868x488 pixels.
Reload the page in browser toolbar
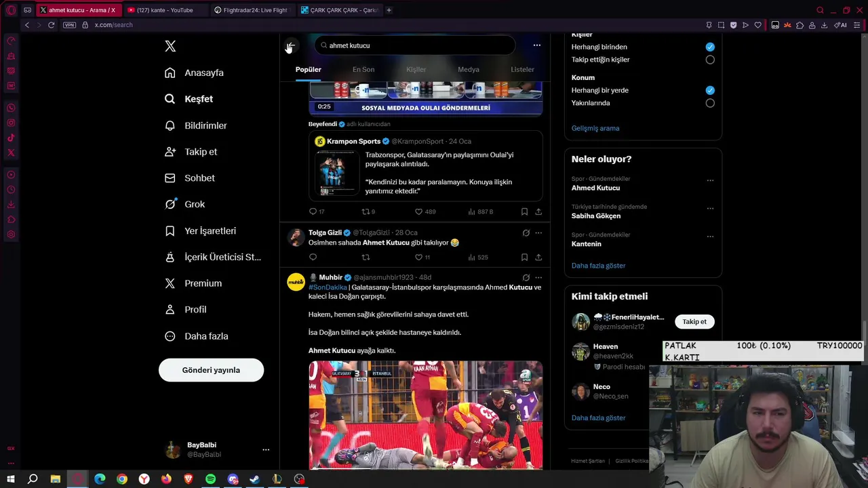coord(51,25)
